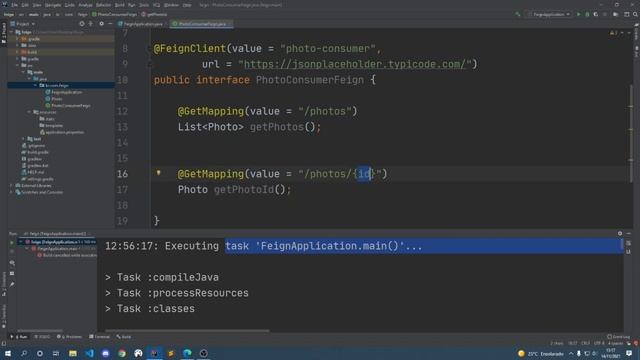Image resolution: width=640 pixels, height=360 pixels.
Task: Select Scratches and Consoles node
Action: 39,192
